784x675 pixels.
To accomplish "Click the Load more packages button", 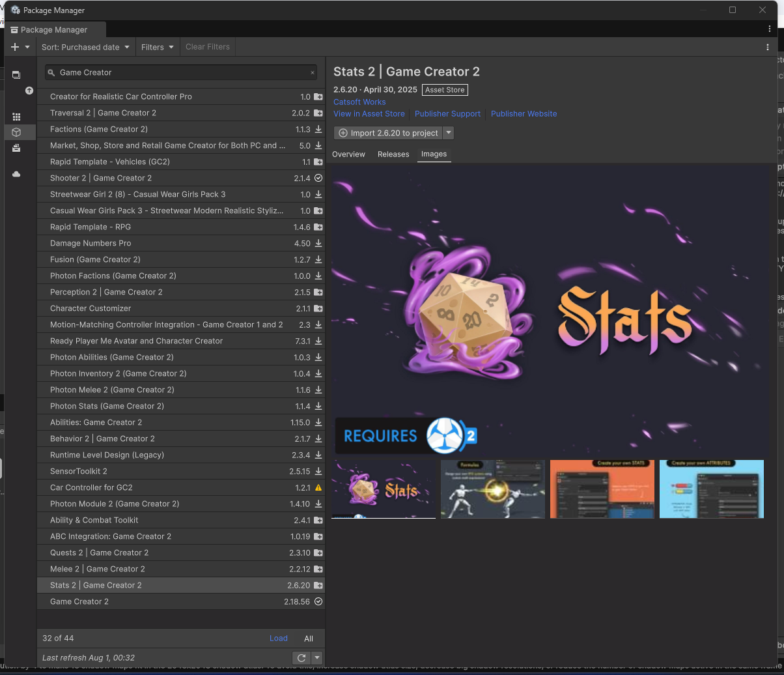I will click(279, 639).
